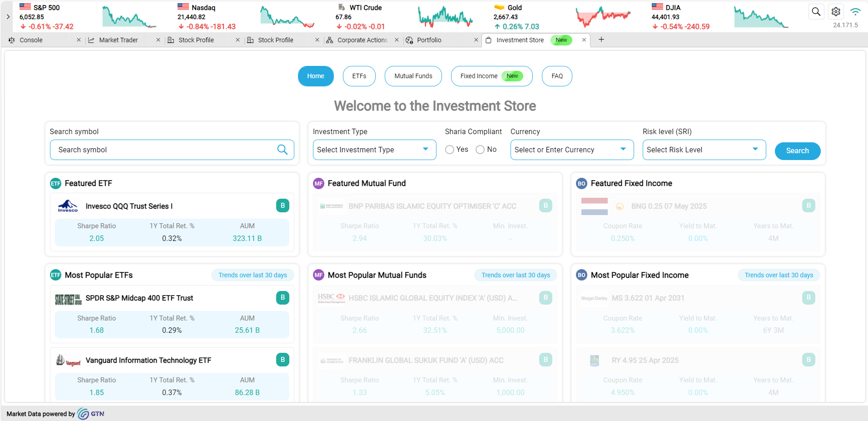
Task: Click the Home pill button
Action: click(x=316, y=76)
